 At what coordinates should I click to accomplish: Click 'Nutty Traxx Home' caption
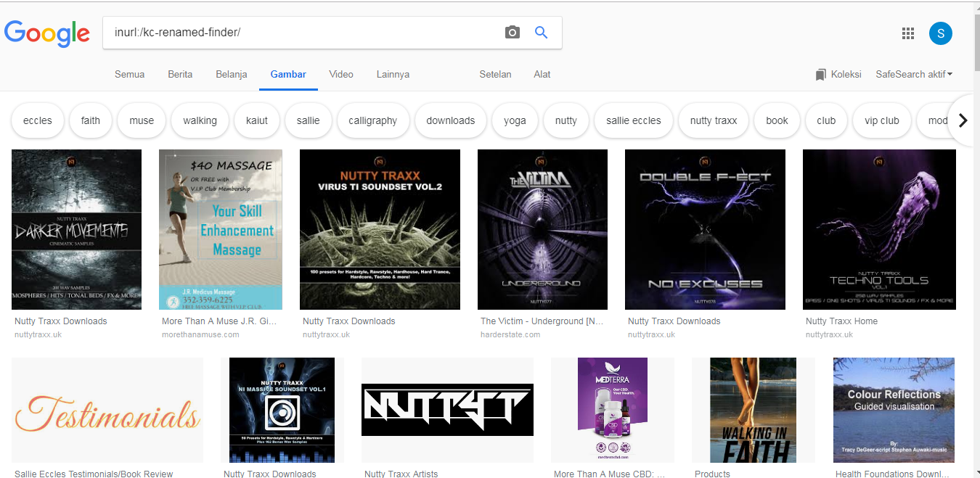(841, 321)
